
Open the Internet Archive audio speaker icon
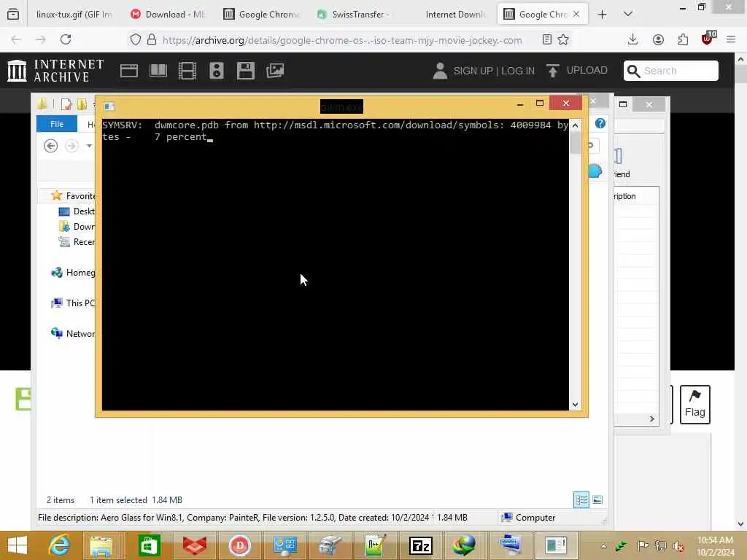[216, 71]
